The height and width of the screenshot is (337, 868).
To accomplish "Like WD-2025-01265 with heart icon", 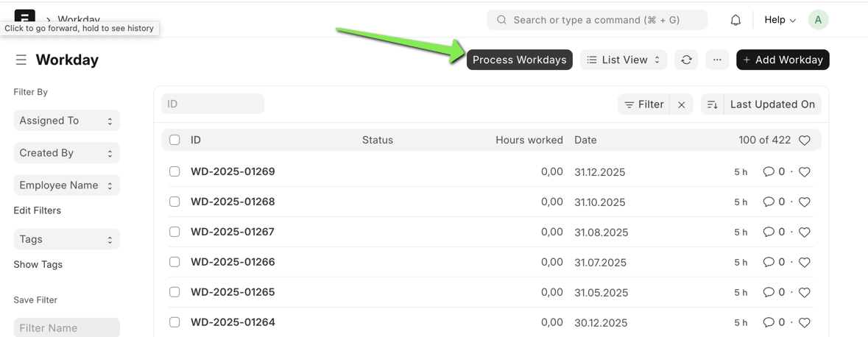I will click(x=805, y=292).
